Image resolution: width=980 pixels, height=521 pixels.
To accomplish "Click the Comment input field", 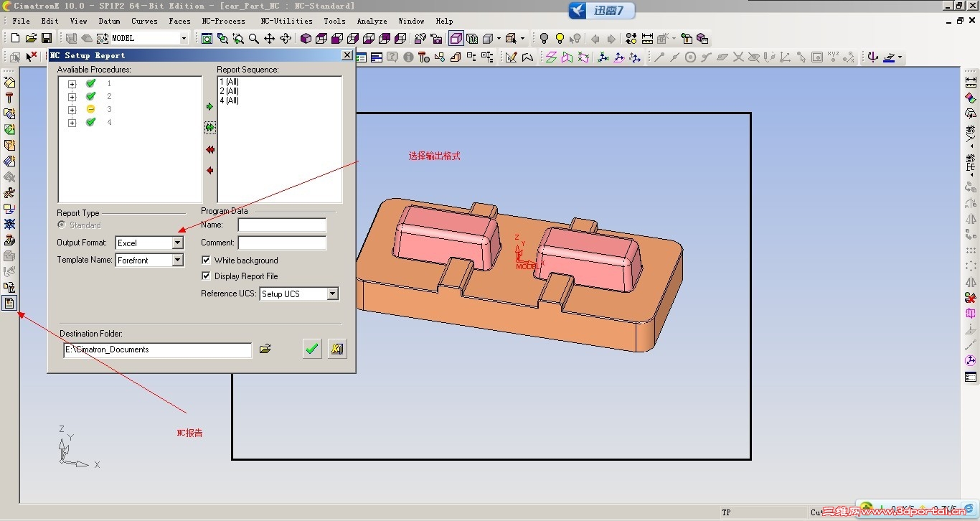I will tap(282, 243).
